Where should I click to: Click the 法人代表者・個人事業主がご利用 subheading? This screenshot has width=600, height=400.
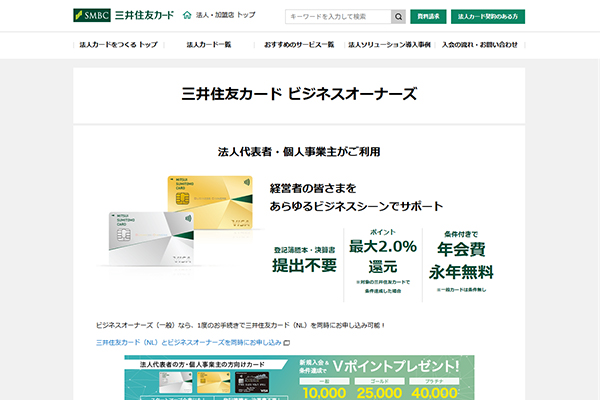[x=299, y=152]
